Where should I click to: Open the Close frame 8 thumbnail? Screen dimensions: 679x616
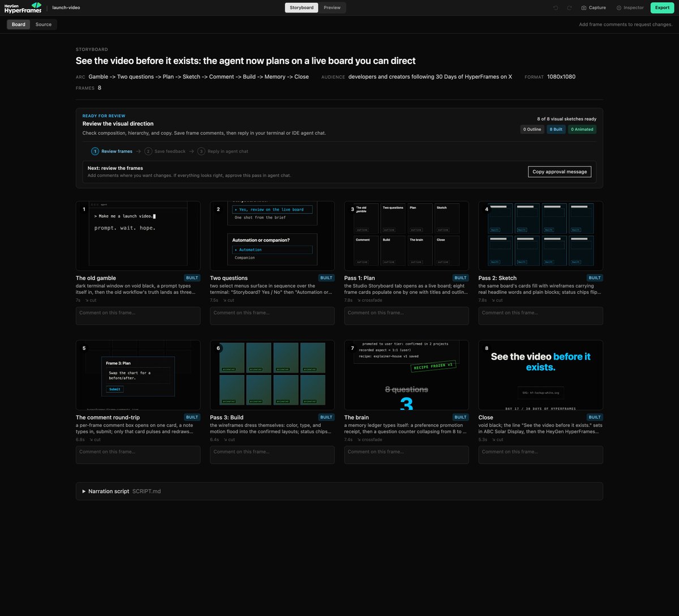[540, 375]
